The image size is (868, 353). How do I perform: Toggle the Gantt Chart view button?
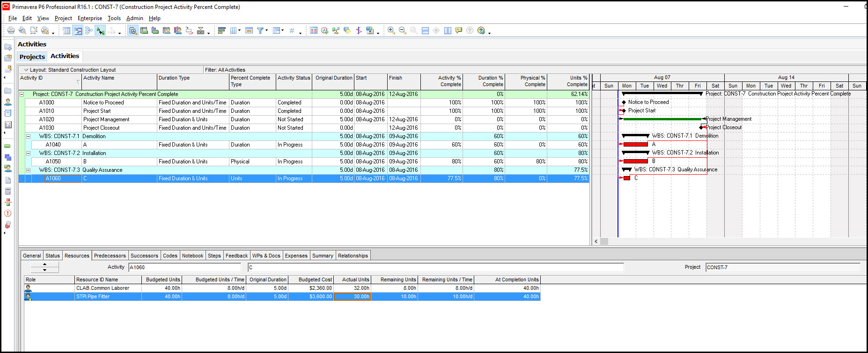point(78,30)
